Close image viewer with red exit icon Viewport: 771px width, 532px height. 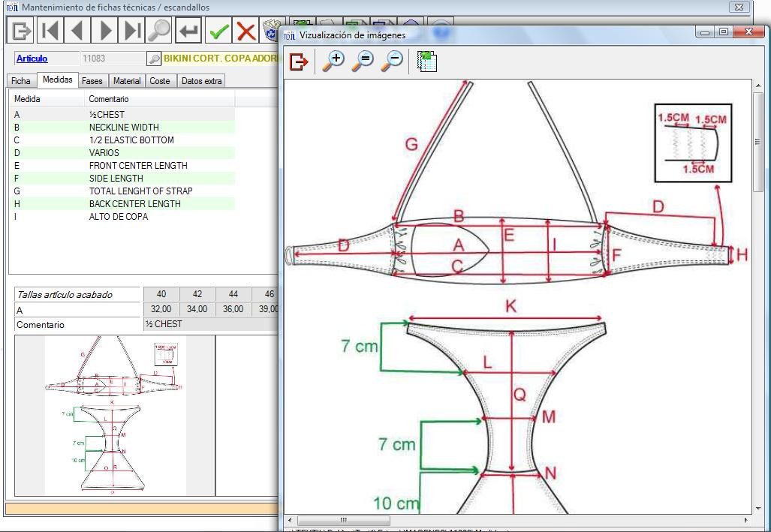pos(299,62)
